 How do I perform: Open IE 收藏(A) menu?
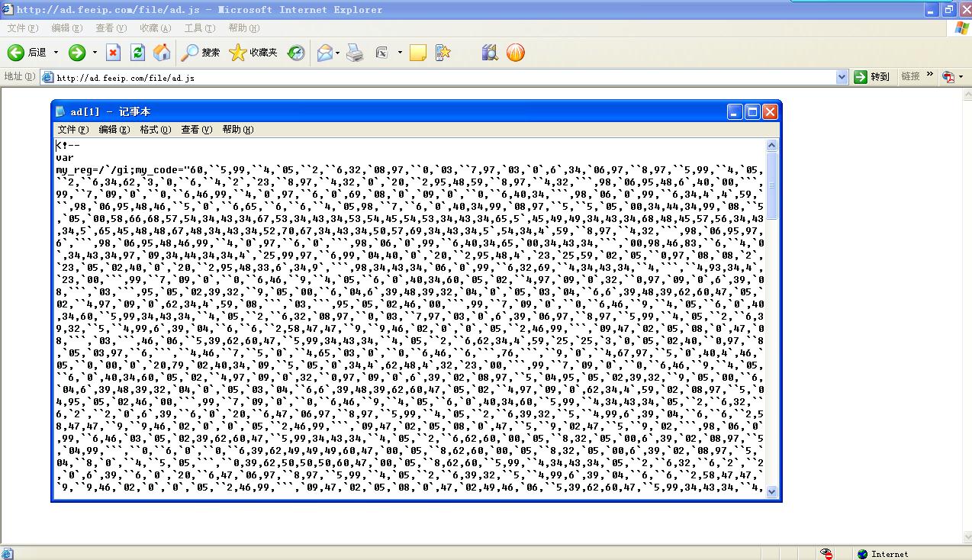(x=156, y=28)
